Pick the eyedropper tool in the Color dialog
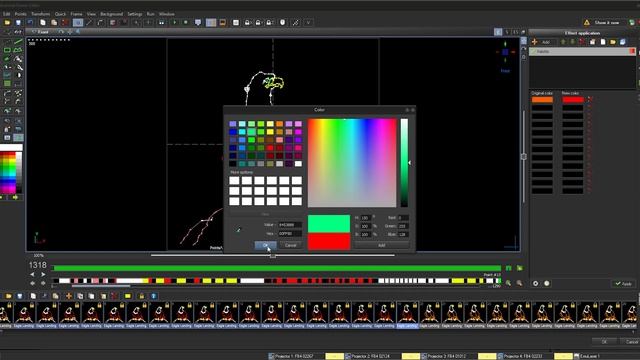Viewport: 640px width, 360px height. tap(238, 230)
